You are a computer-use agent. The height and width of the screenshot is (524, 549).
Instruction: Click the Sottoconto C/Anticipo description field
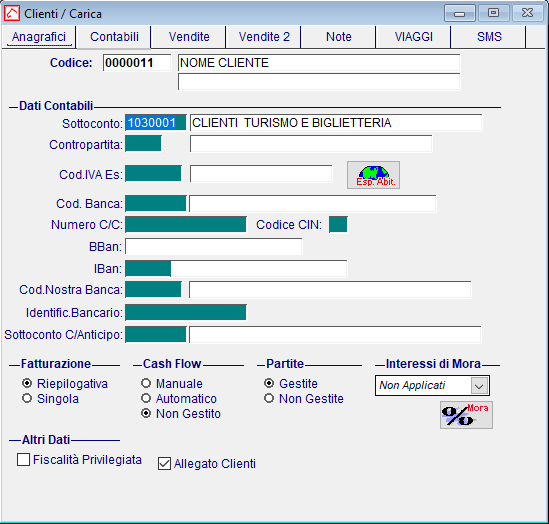[x=335, y=334]
